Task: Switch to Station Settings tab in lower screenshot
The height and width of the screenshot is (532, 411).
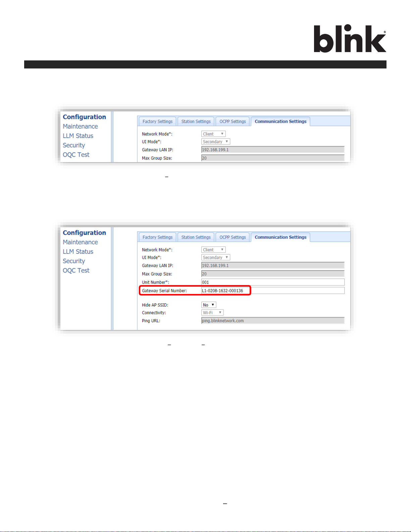Action: [x=196, y=237]
